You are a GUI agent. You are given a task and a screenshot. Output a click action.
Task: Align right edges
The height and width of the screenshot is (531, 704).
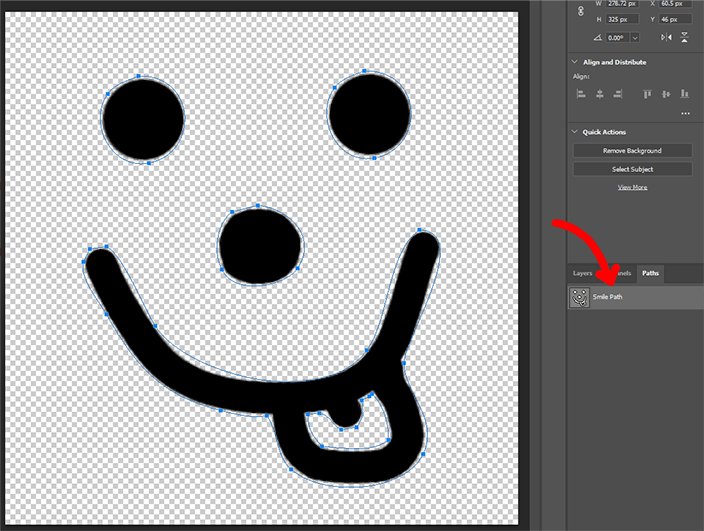tap(618, 94)
